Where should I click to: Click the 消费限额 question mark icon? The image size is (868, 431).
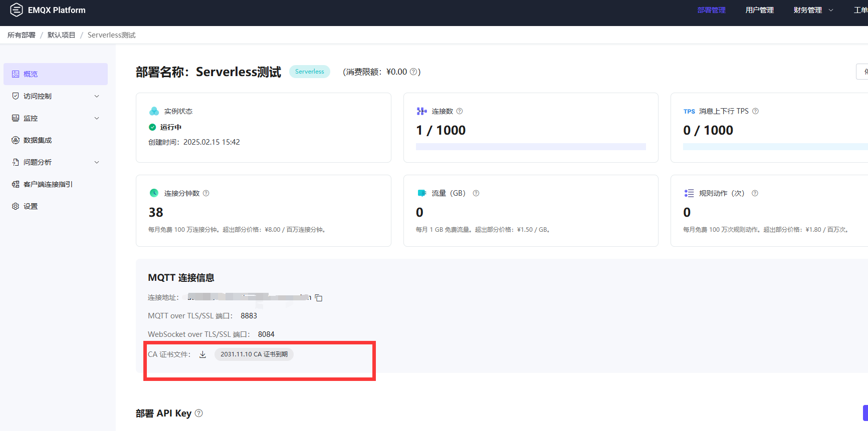tap(413, 72)
